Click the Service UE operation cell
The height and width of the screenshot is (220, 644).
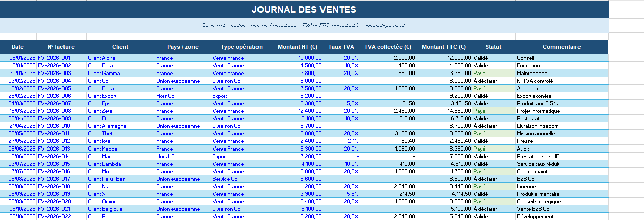coord(241,179)
